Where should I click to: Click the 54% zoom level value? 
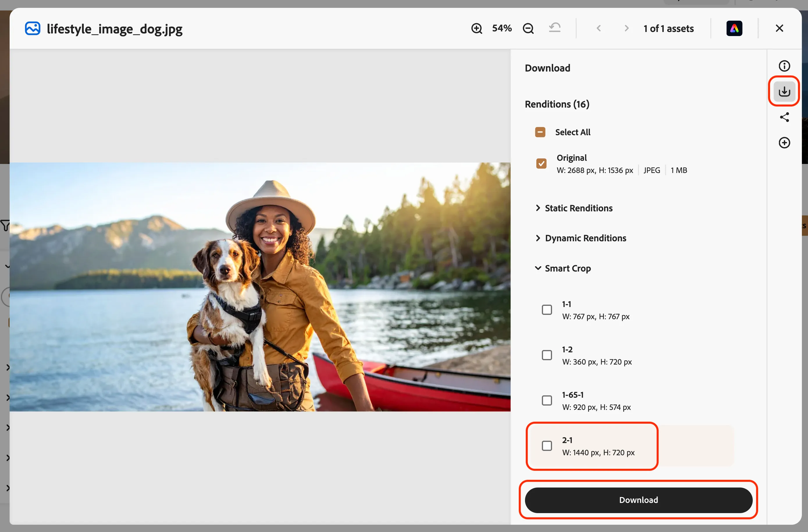[x=502, y=28]
